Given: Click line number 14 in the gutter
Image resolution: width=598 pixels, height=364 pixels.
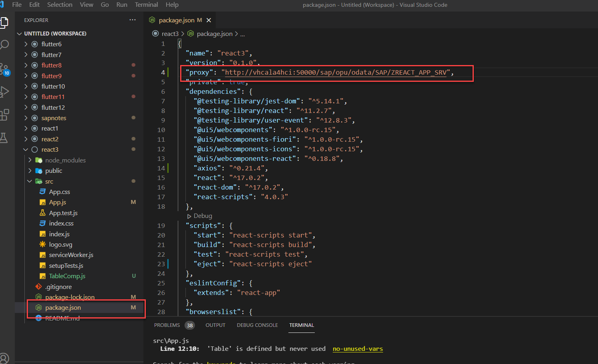Looking at the screenshot, I should pos(161,168).
